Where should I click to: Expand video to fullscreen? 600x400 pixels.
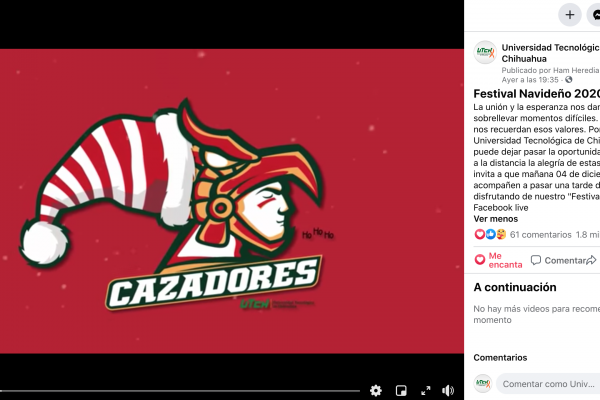click(x=426, y=390)
